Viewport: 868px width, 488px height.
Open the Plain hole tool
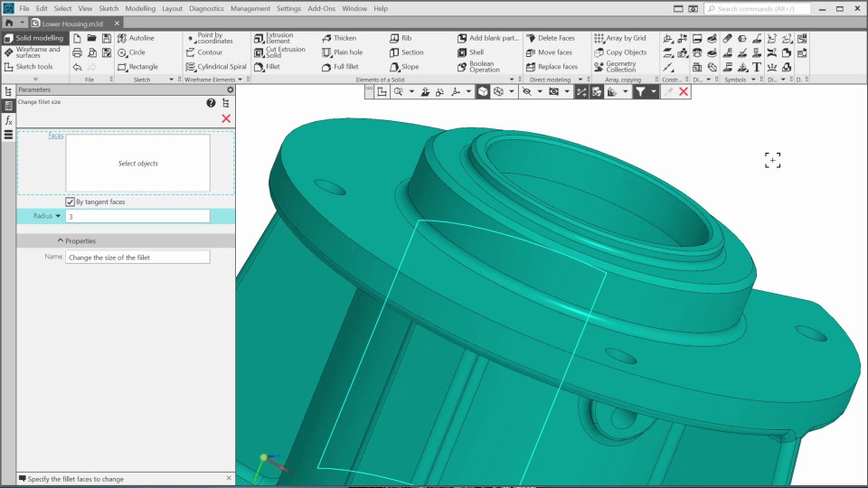[342, 52]
